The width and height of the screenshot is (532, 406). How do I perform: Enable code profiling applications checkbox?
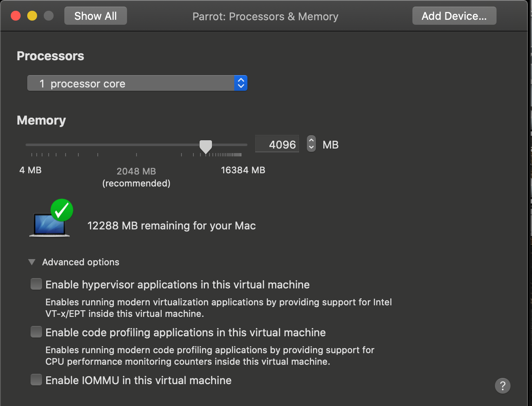36,332
